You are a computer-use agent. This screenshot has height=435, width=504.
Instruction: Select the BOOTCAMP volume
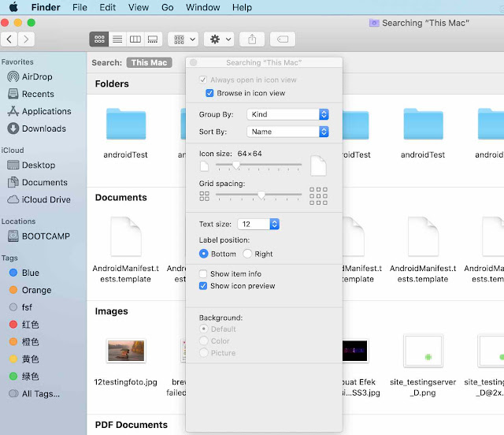(39, 236)
